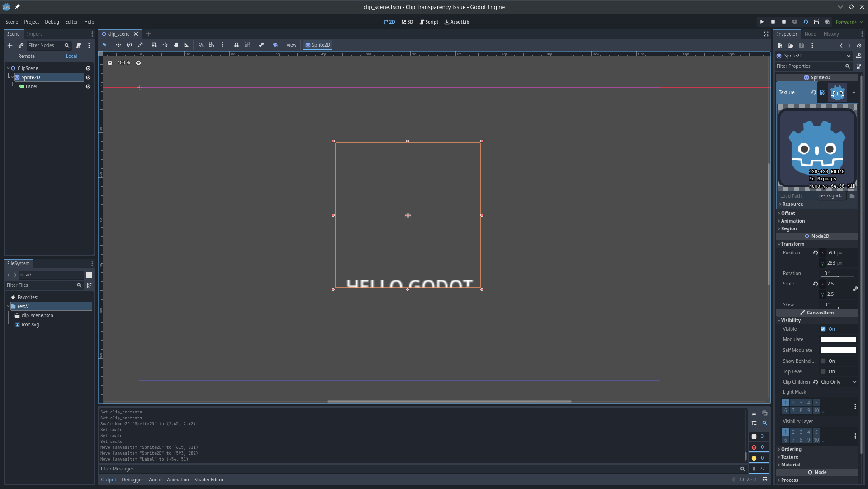Viewport: 868px width, 489px height.
Task: Group the selected node's children
Action: (x=247, y=45)
